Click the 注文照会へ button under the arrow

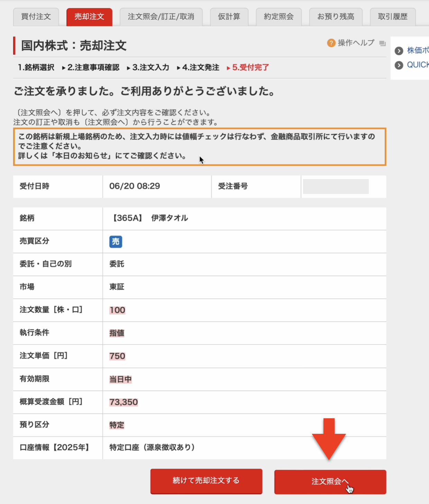click(330, 482)
